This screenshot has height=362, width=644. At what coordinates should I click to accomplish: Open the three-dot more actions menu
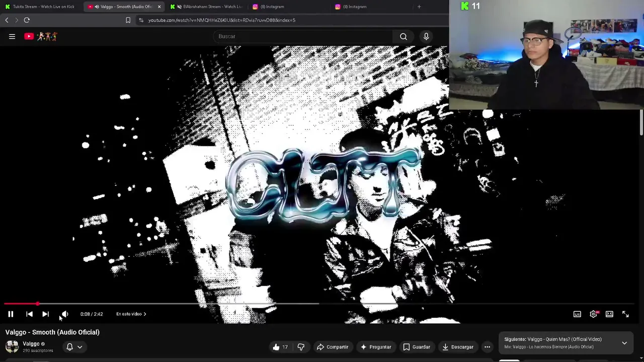tap(487, 347)
